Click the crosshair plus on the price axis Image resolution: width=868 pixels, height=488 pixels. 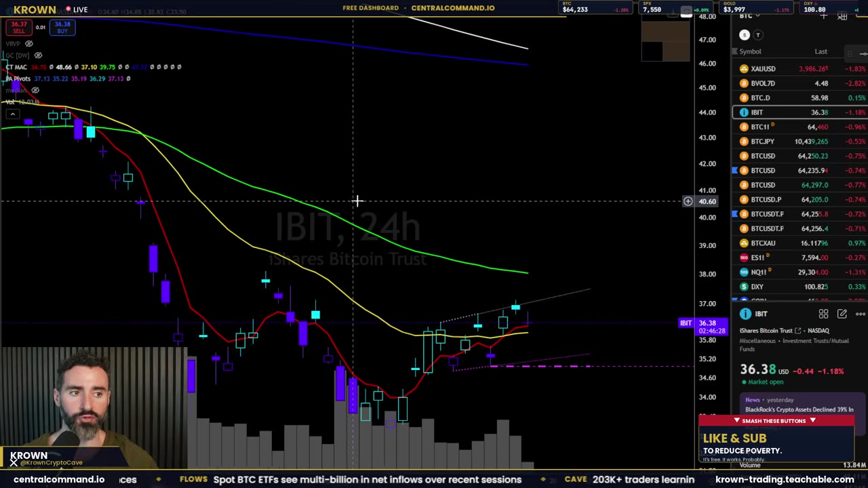[x=688, y=201]
